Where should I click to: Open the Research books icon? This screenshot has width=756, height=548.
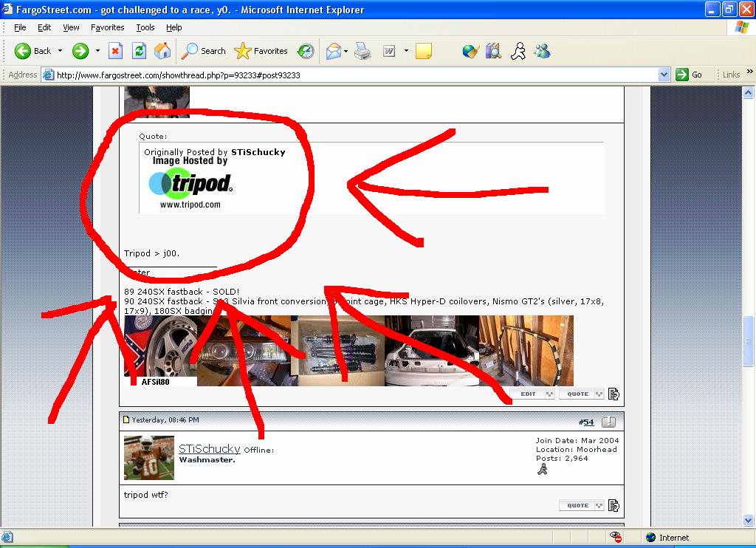[x=493, y=51]
